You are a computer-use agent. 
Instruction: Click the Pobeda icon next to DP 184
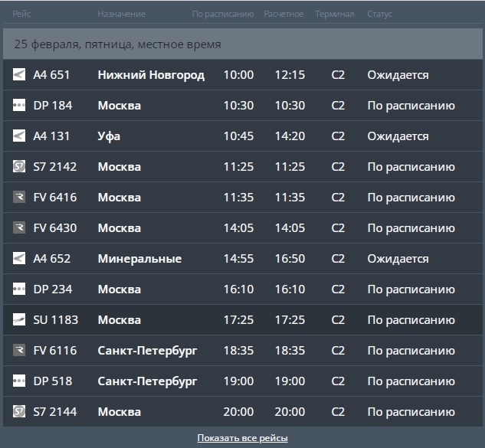tap(19, 106)
